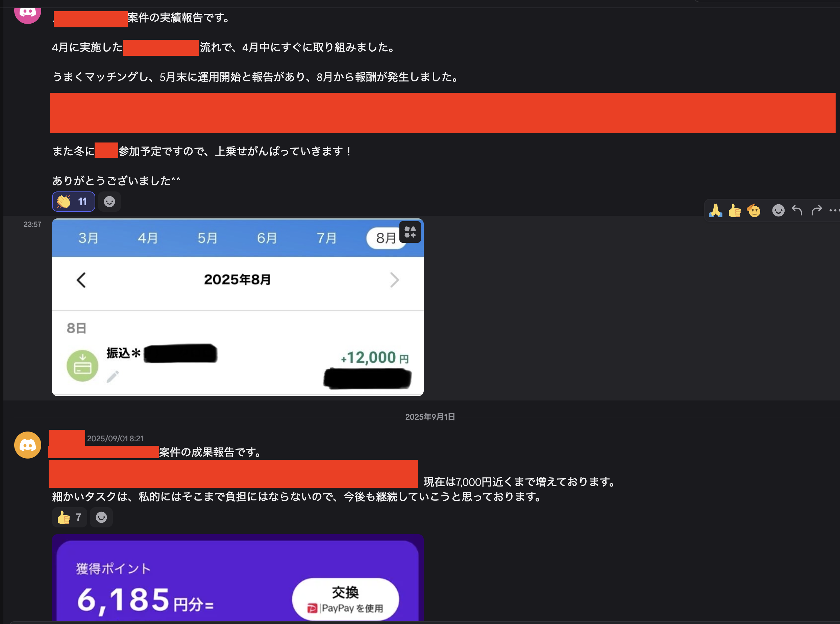Open emoji picker from message hover toolbar
840x624 pixels.
(779, 210)
